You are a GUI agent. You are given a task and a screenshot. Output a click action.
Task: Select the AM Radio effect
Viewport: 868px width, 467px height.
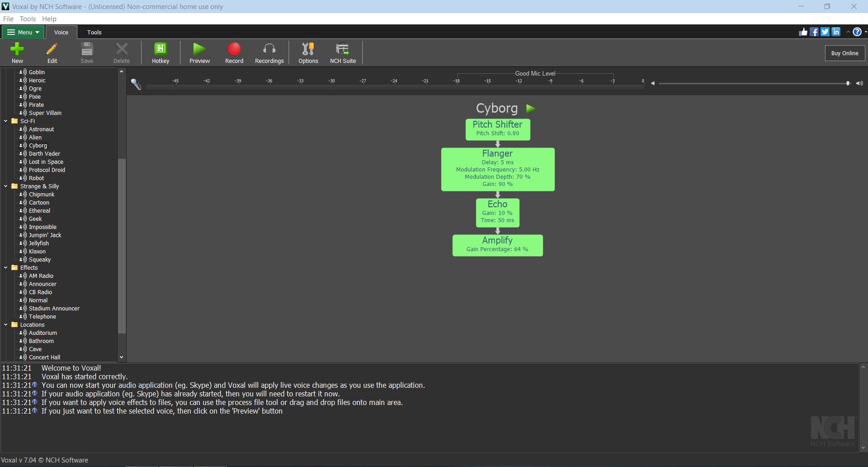[41, 276]
